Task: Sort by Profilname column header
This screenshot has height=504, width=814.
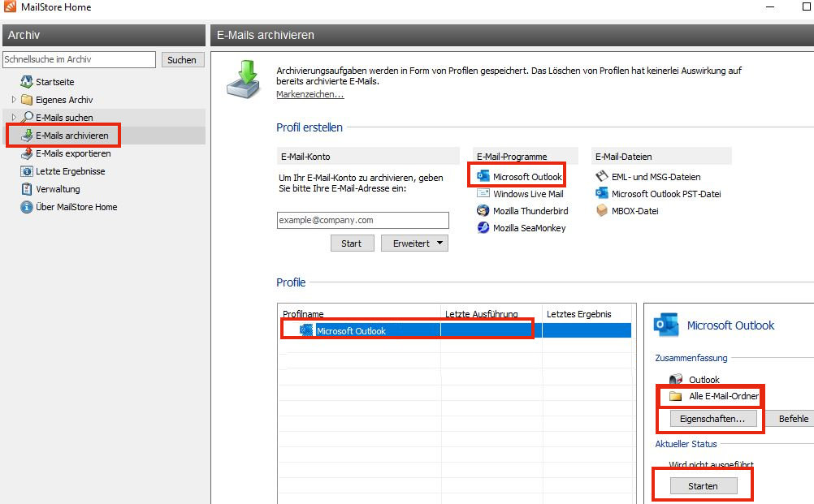Action: tap(303, 314)
